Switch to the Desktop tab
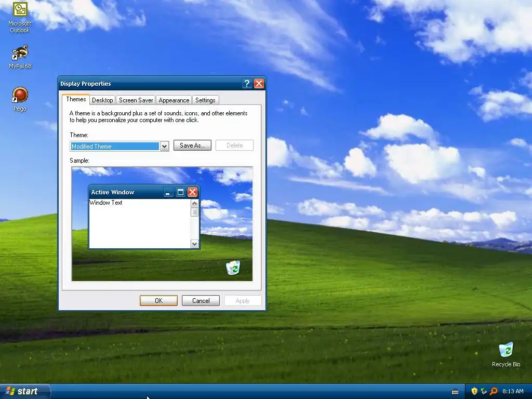The height and width of the screenshot is (399, 532). point(102,100)
